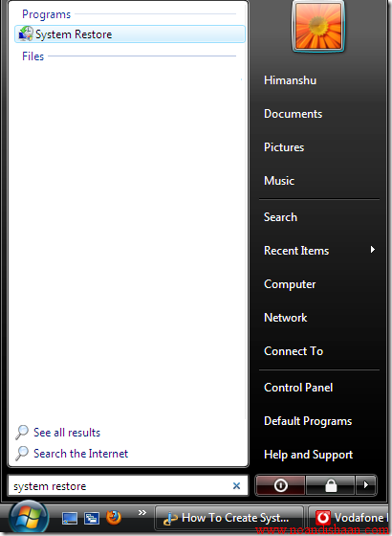Show more quick launch icons chevron
Screen dimensions: 392x536
coord(142,512)
